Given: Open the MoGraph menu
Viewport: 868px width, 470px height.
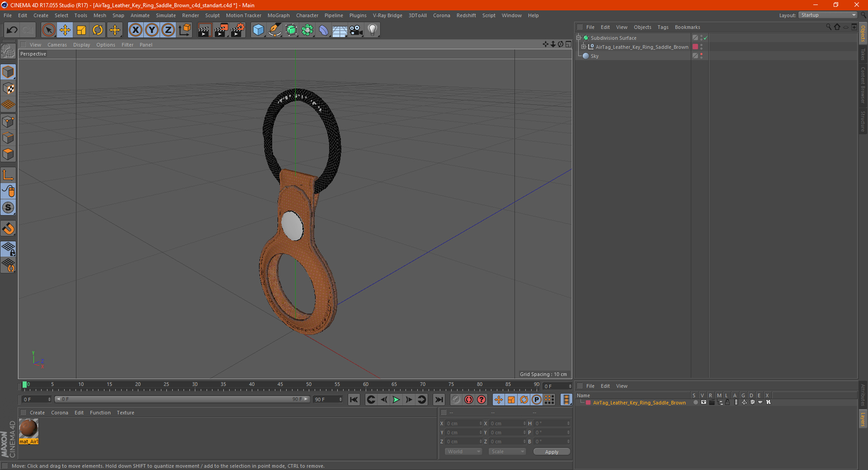Looking at the screenshot, I should point(278,15).
